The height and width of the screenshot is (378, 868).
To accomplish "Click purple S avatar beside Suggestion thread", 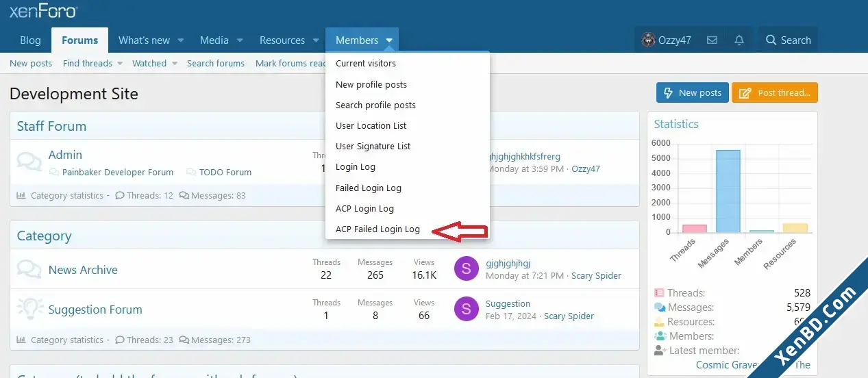I will 467,309.
